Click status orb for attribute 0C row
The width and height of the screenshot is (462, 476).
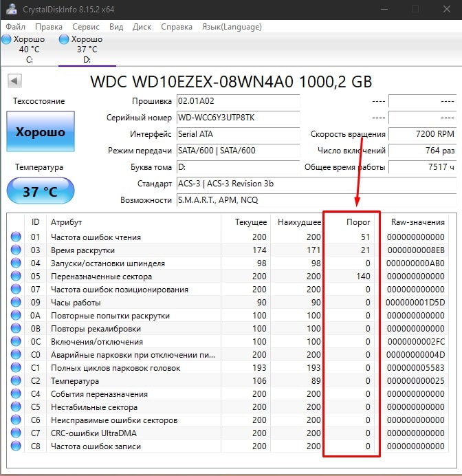point(16,341)
